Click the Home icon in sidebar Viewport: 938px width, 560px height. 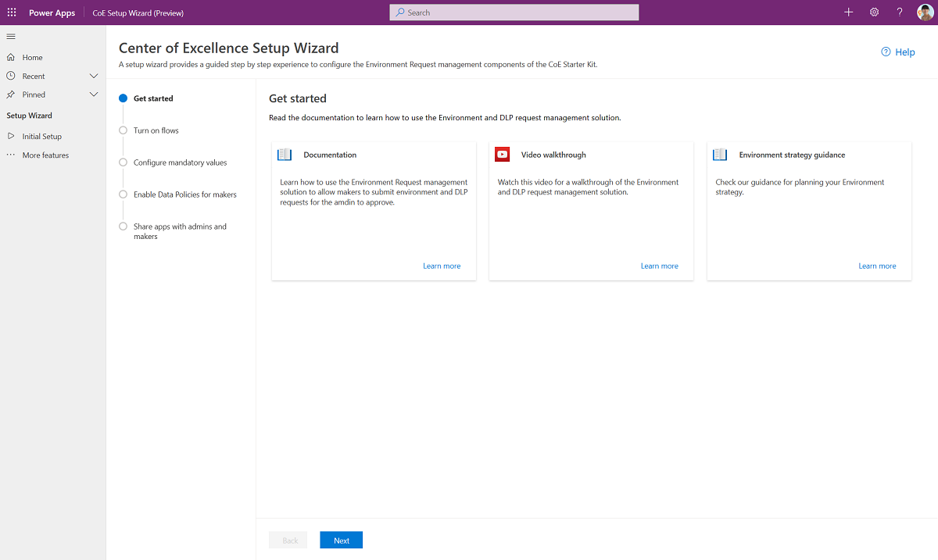(11, 57)
